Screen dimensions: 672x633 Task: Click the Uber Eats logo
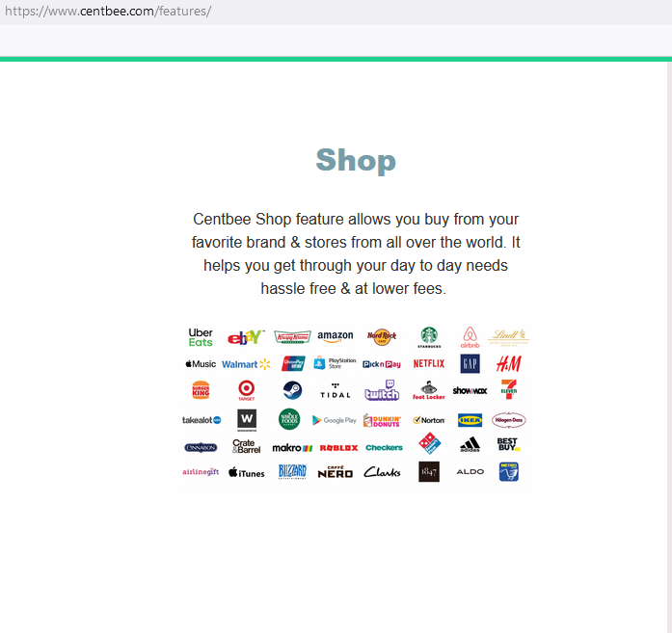point(201,337)
